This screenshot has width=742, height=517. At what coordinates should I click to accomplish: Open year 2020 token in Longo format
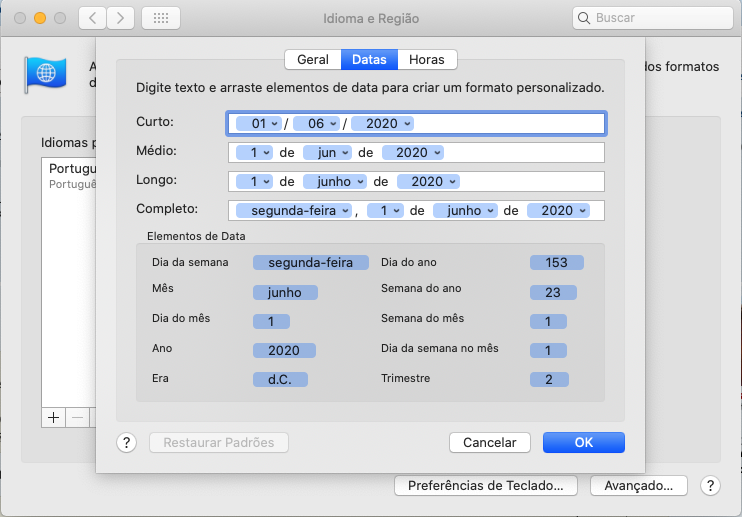(x=428, y=182)
